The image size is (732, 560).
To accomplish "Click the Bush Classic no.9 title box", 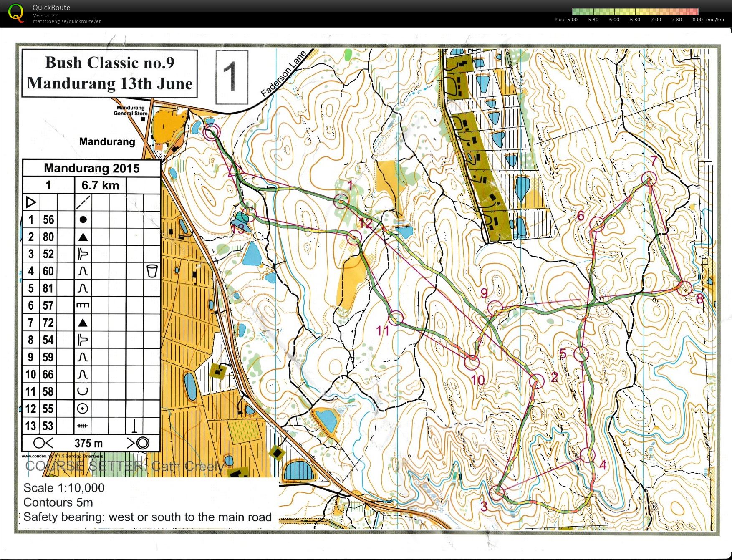I will coord(108,73).
